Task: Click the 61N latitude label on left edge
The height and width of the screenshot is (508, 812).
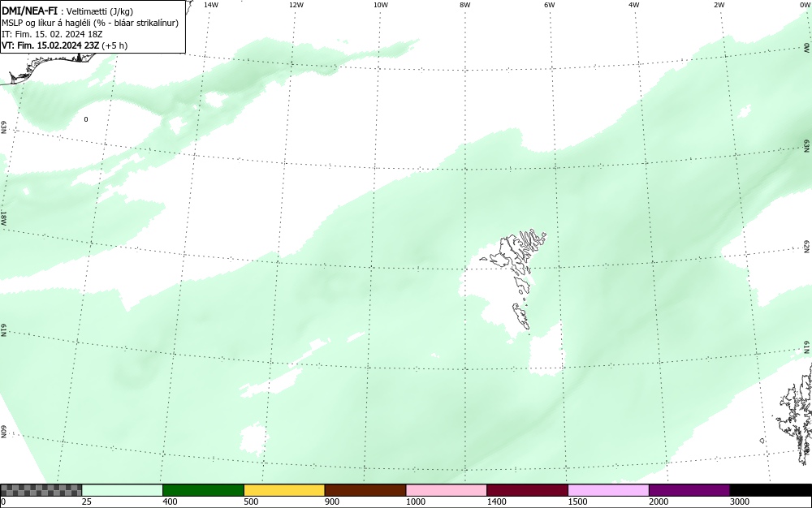Action: point(3,330)
